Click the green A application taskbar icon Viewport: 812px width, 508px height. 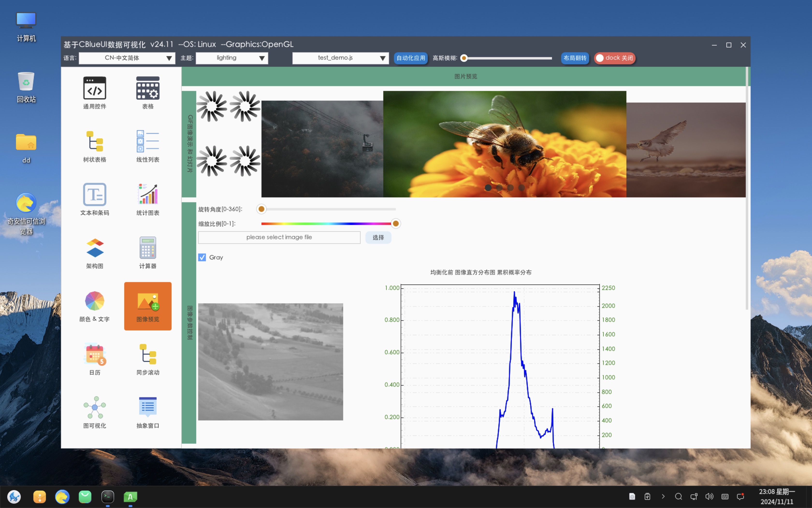tap(130, 497)
